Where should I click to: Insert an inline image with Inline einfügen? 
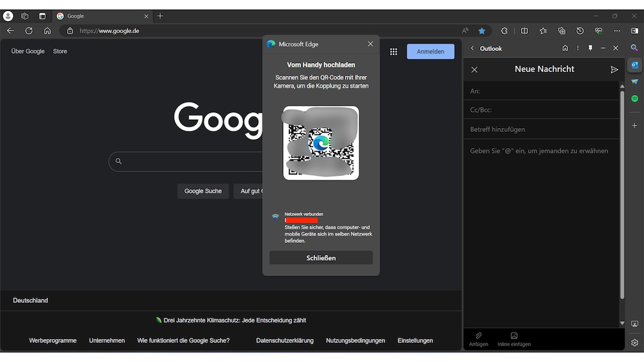[514, 340]
